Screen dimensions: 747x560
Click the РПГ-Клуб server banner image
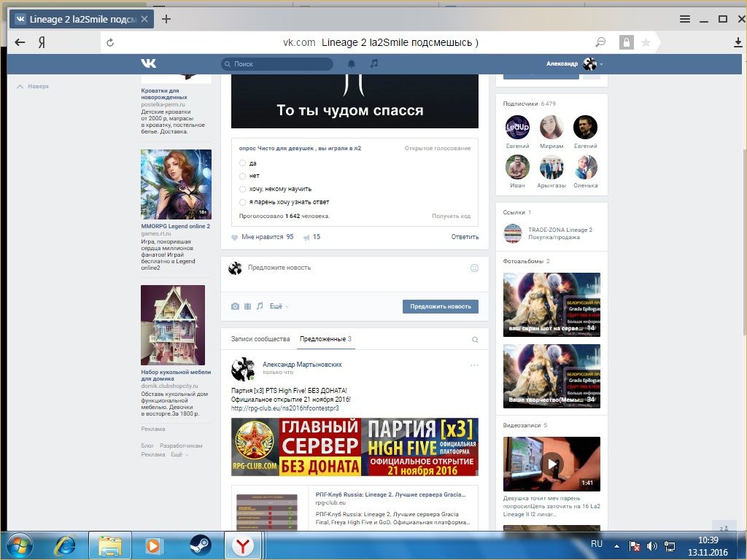(355, 447)
